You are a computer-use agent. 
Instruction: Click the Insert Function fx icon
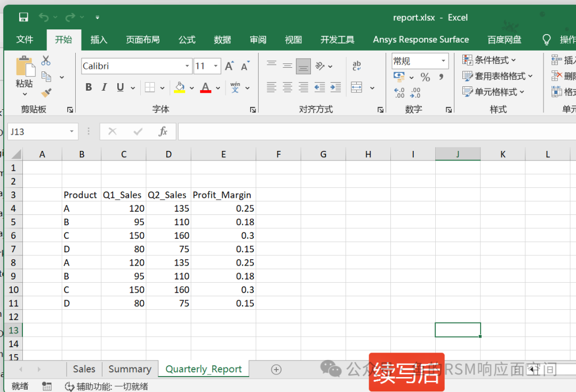point(163,132)
